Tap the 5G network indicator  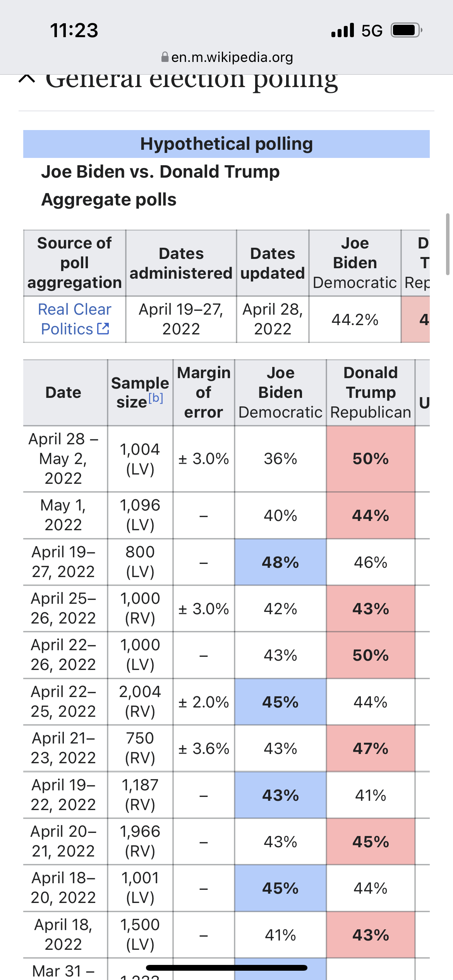372,31
